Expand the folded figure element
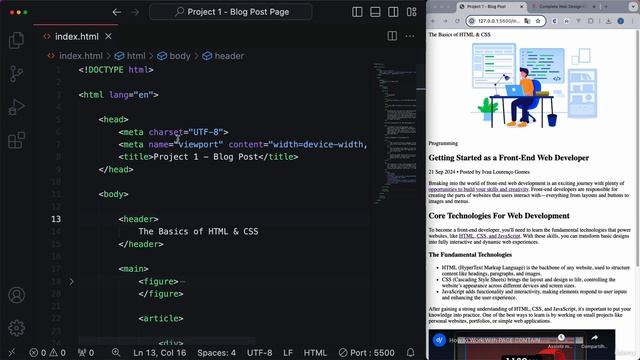640x360 pixels. (71, 281)
